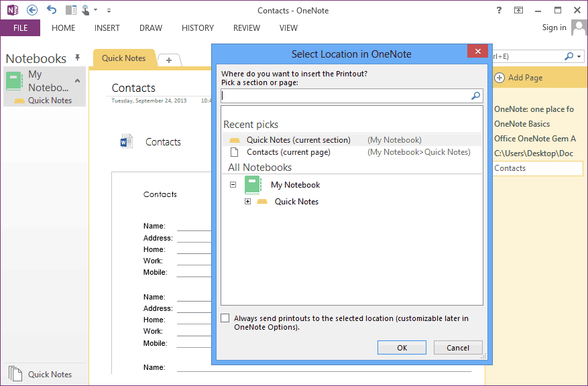This screenshot has width=588, height=386.
Task: Select My Notebook in All Notebooks tree
Action: 295,185
